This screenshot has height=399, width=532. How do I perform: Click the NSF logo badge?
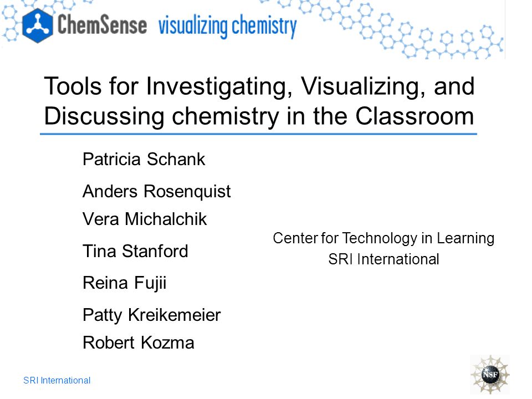pos(490,374)
